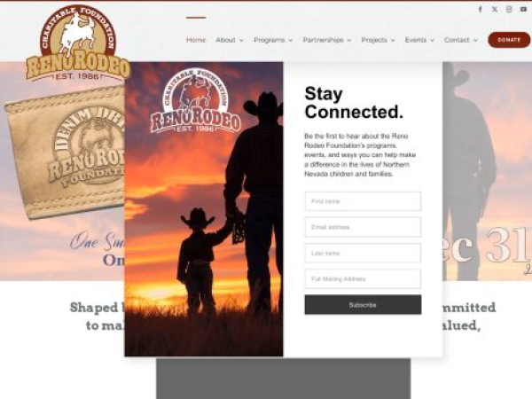
Task: Open the Projects dropdown menu
Action: (378, 40)
